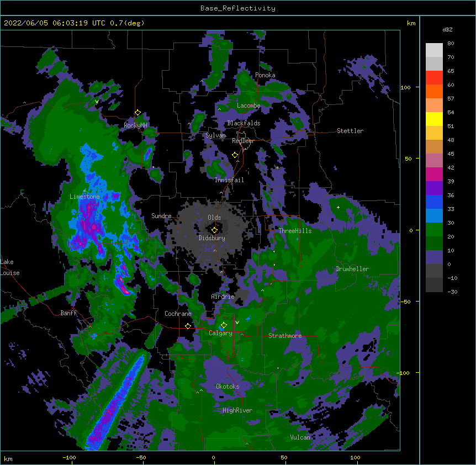
Task: Click the dBZ legend heading
Action: tap(447, 29)
